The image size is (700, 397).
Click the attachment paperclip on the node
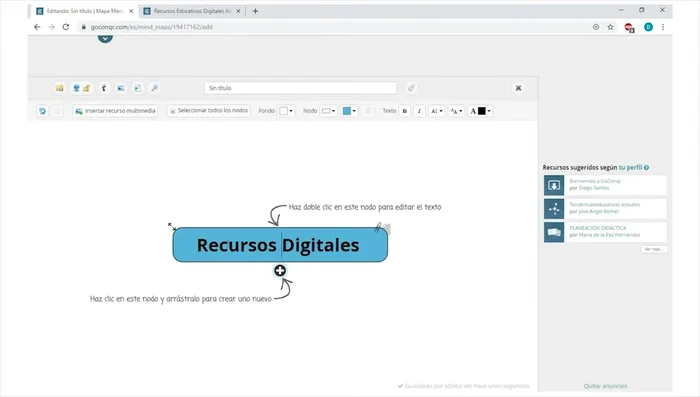tap(378, 227)
